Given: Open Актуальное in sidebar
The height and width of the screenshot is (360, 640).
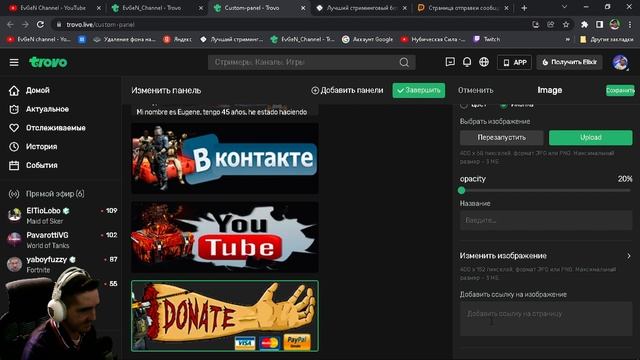Looking at the screenshot, I should tap(39, 109).
